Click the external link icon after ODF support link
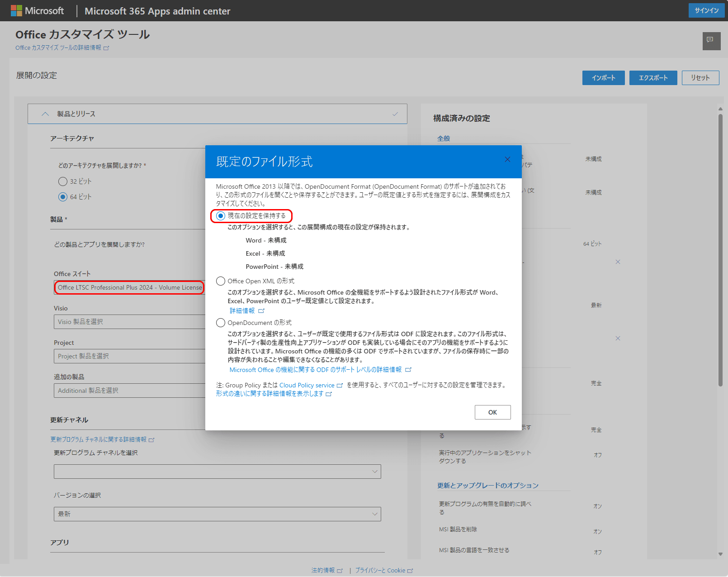The height and width of the screenshot is (577, 728). pyautogui.click(x=408, y=370)
